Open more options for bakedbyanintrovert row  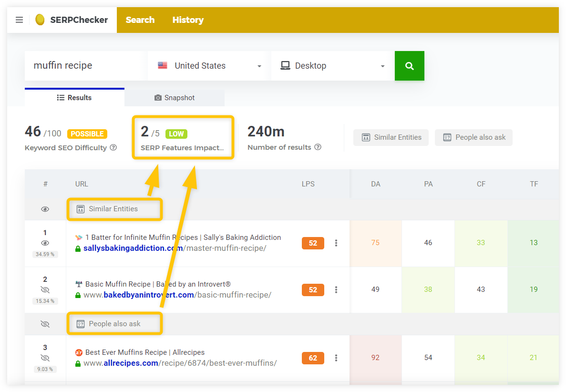[336, 289]
